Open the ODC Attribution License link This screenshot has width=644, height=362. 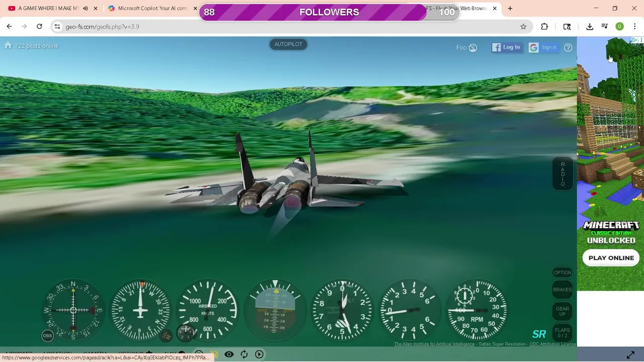click(552, 344)
